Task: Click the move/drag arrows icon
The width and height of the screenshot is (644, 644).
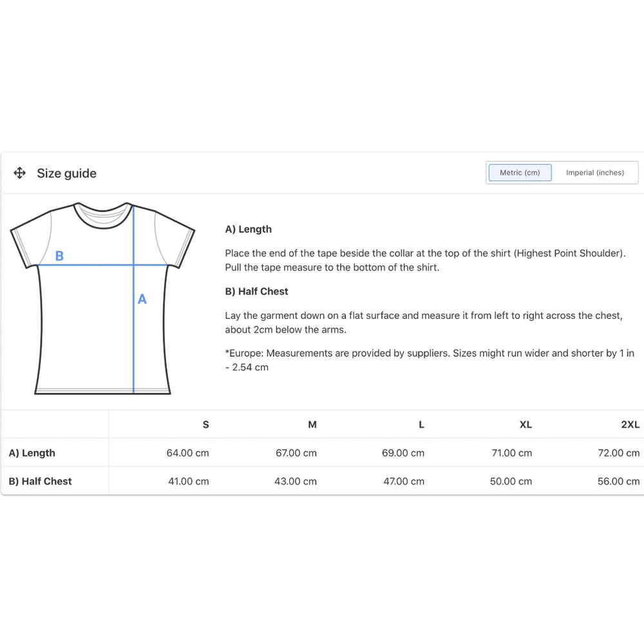Action: pyautogui.click(x=19, y=173)
